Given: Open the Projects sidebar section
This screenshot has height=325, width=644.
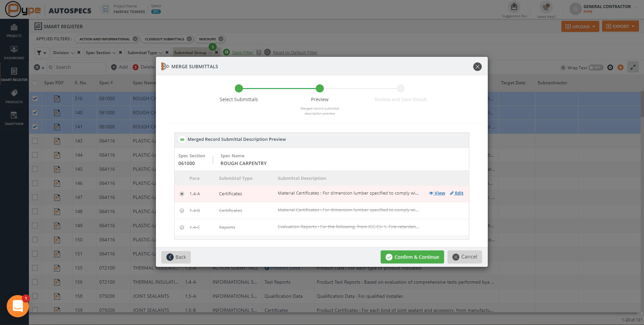Looking at the screenshot, I should tap(14, 31).
